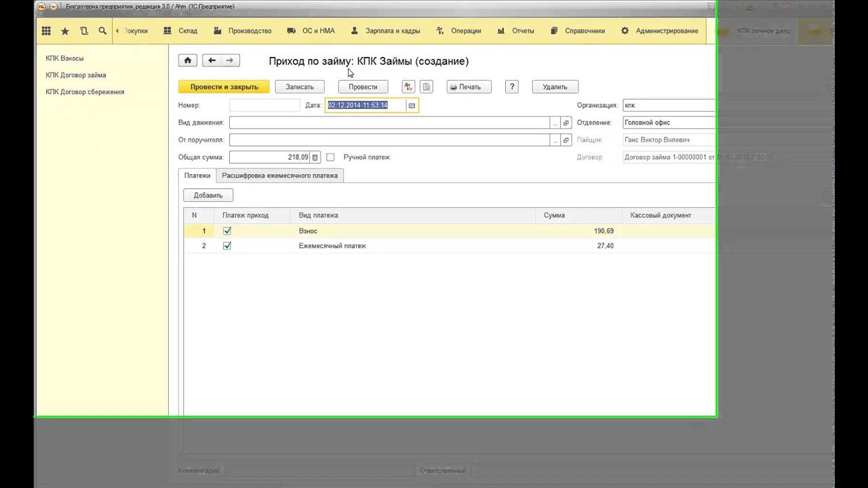Click the search magnifier icon
Screen dimensions: 868x488
(102, 30)
